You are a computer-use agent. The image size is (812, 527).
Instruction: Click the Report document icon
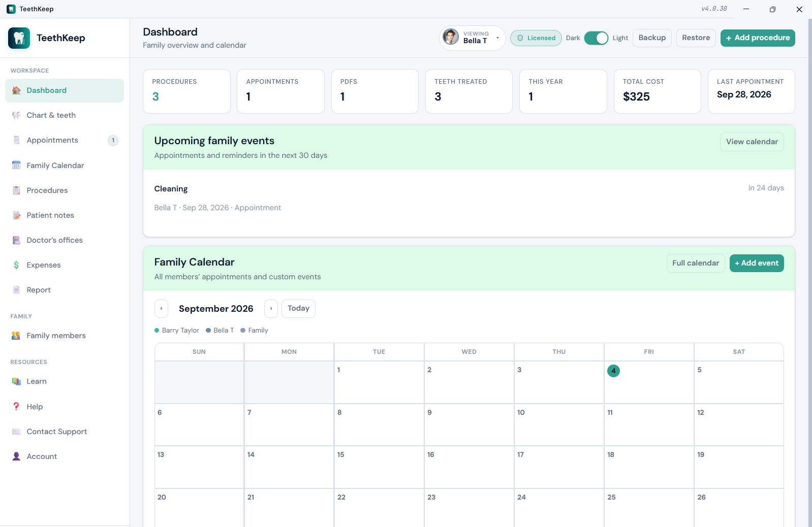point(16,290)
